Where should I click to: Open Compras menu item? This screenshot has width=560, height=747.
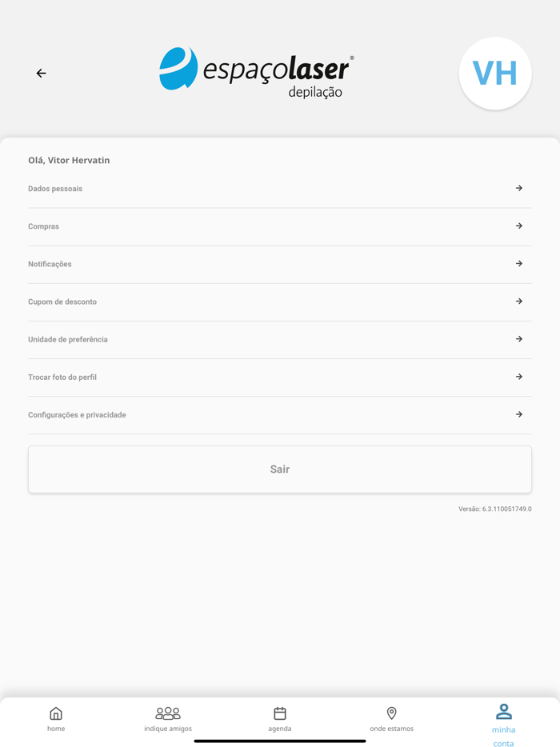[280, 226]
